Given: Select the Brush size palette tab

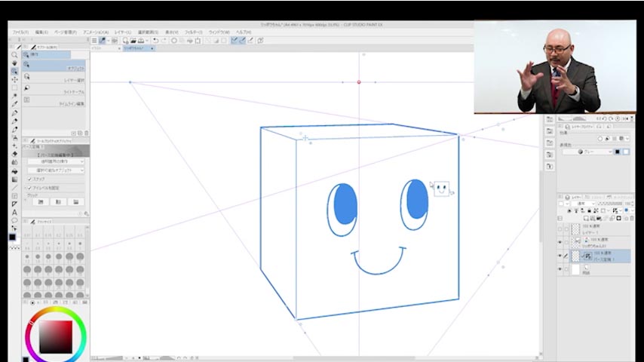Looking at the screenshot, I should (41, 222).
